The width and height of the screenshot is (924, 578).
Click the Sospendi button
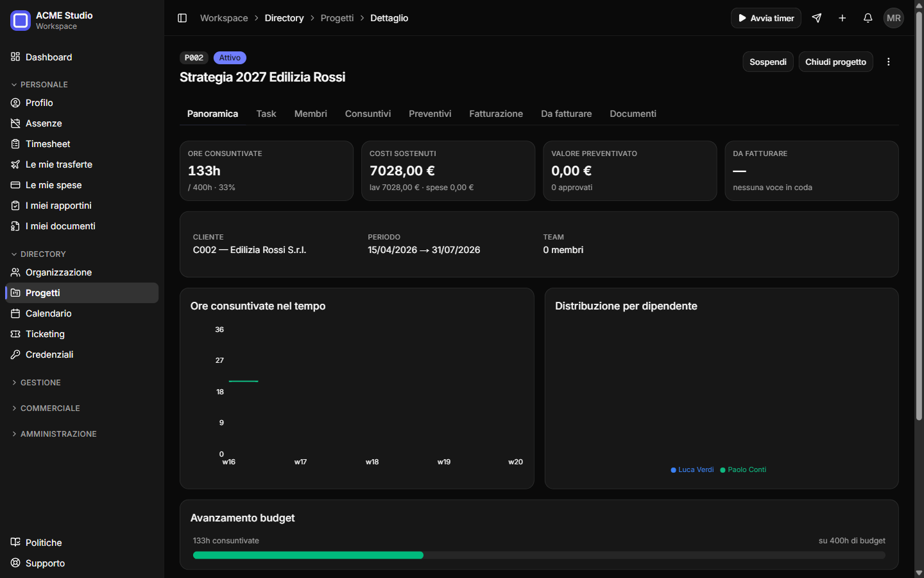pyautogui.click(x=768, y=62)
